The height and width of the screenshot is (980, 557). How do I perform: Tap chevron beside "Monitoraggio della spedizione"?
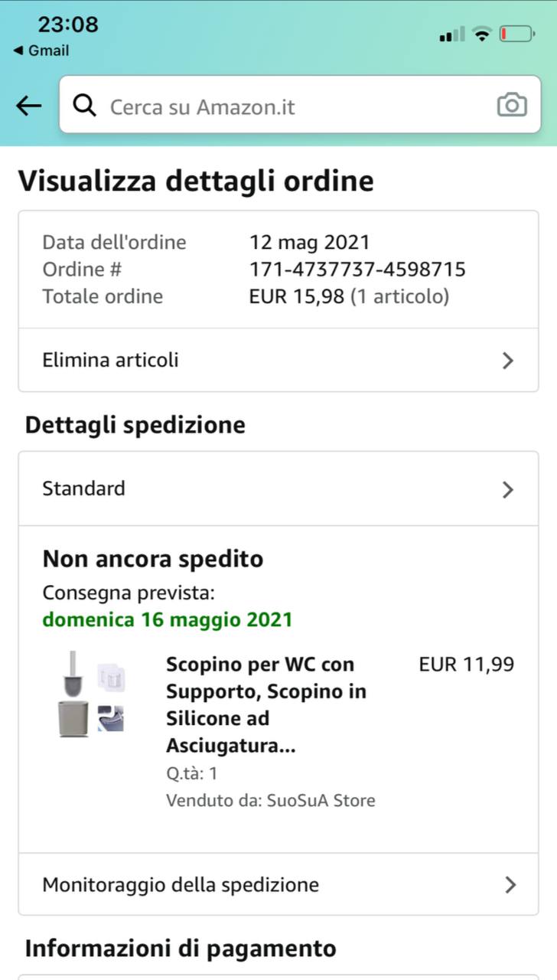(510, 885)
